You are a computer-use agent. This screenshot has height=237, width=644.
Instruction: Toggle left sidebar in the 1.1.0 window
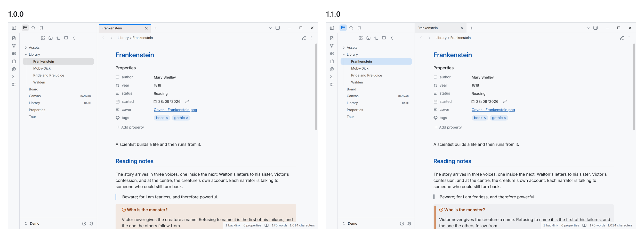click(332, 28)
